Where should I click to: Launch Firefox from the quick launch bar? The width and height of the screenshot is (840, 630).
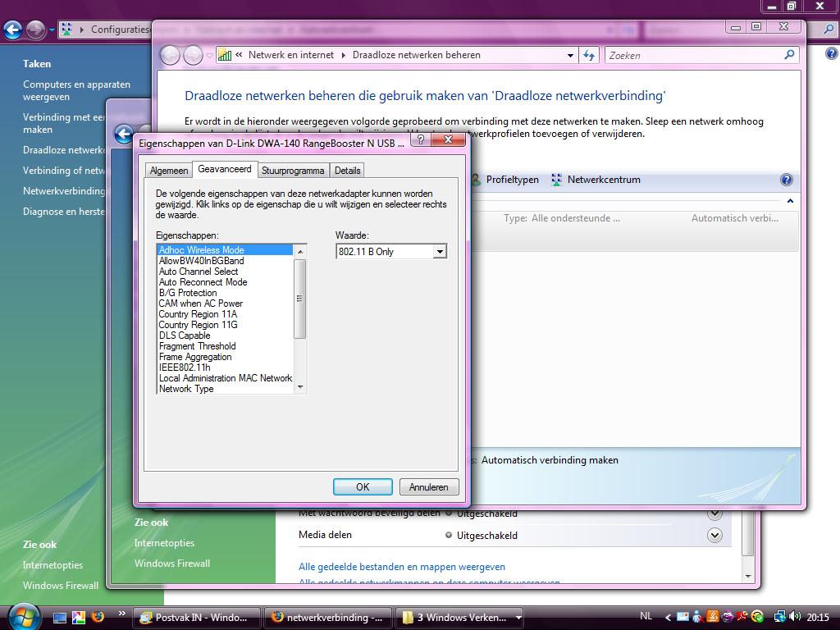98,618
